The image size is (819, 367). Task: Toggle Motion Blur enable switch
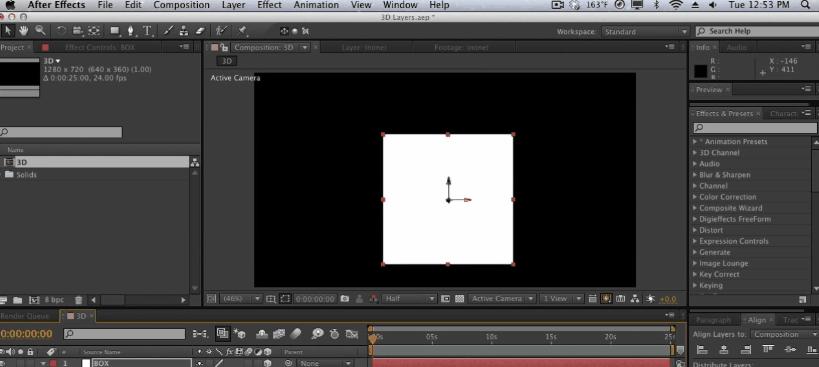click(296, 334)
